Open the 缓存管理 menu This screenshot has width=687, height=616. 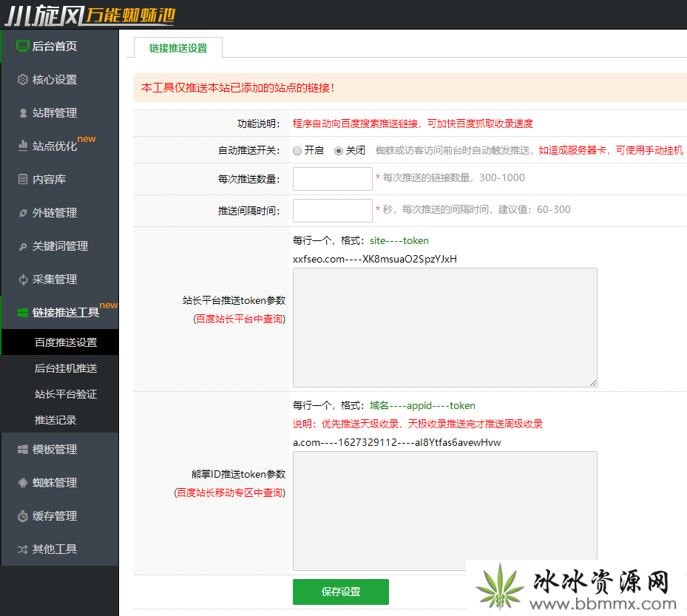60,515
